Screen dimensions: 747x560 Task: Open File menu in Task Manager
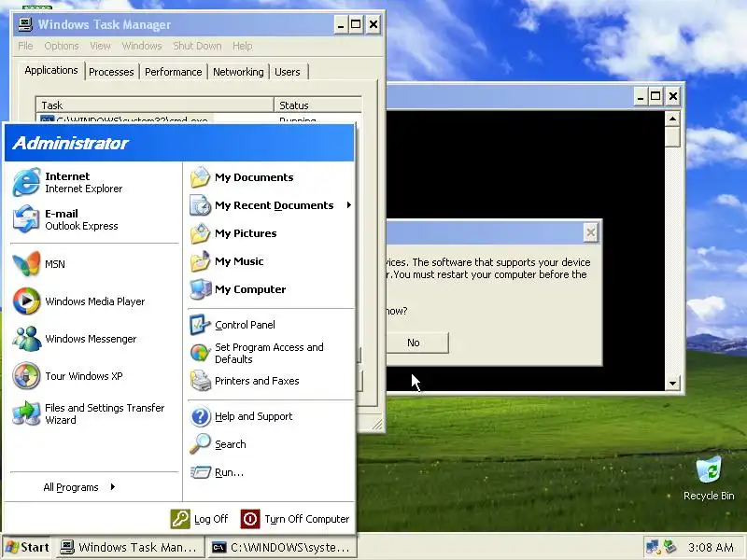click(x=25, y=46)
